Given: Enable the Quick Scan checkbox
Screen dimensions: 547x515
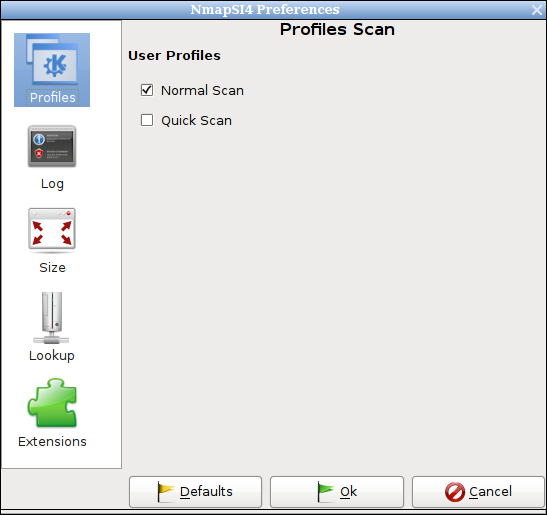Looking at the screenshot, I should (147, 120).
